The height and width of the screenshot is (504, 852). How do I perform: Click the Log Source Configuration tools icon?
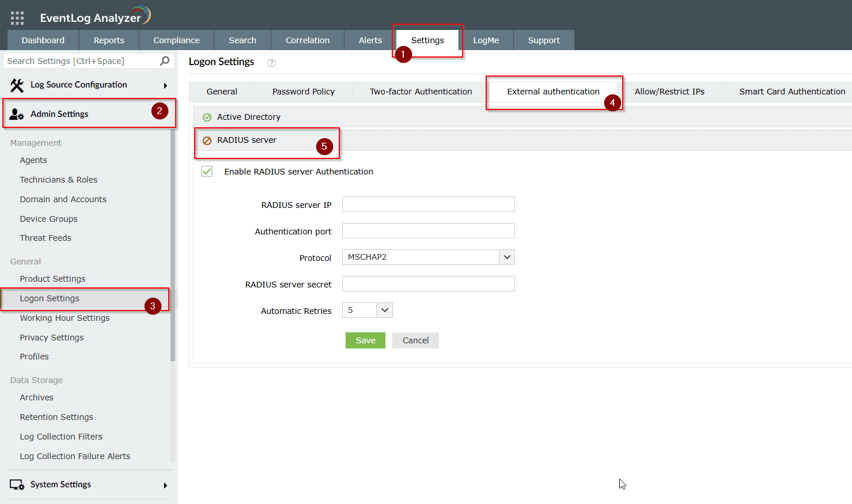tap(17, 85)
